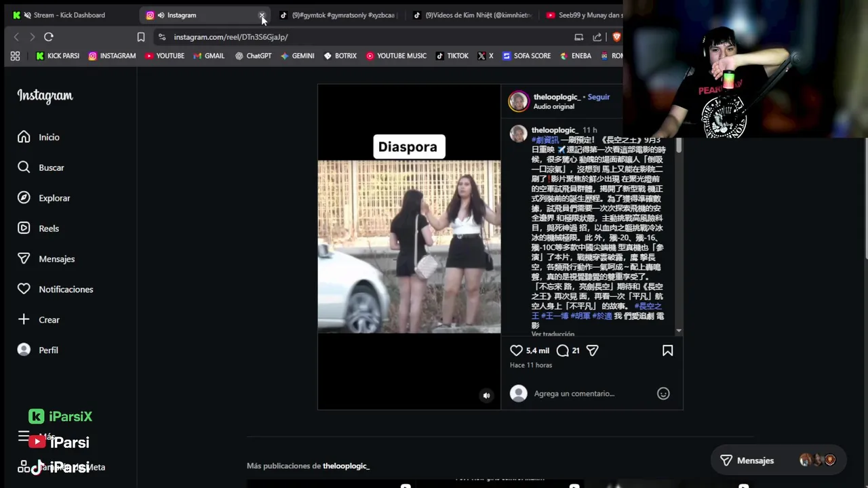Open the floating Mensajes button

778,460
